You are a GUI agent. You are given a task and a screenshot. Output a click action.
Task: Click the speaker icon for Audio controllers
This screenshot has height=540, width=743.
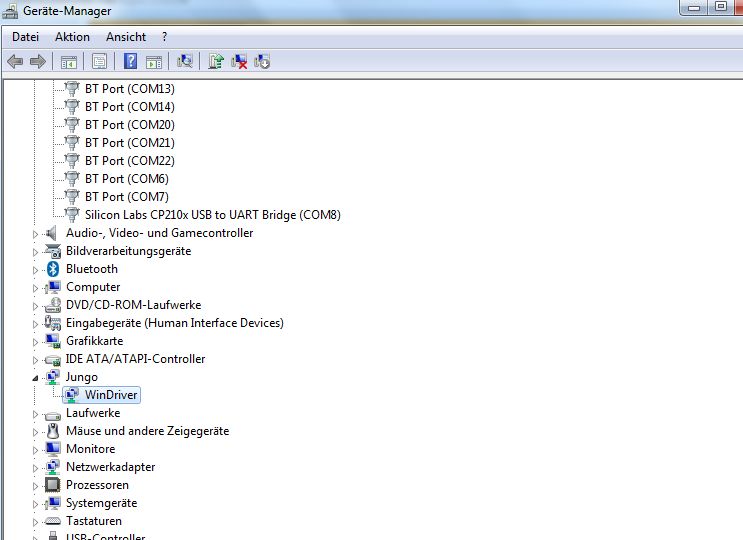(x=51, y=233)
